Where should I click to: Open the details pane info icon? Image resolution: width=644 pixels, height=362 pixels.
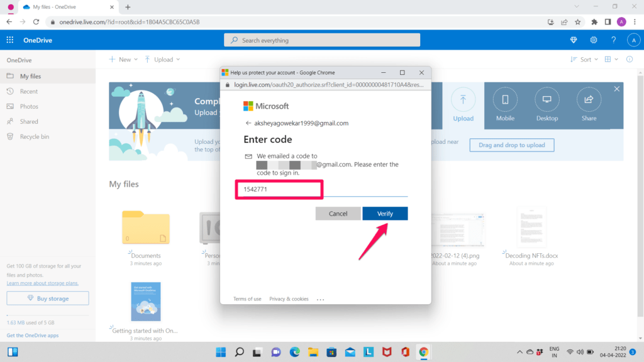click(x=630, y=59)
